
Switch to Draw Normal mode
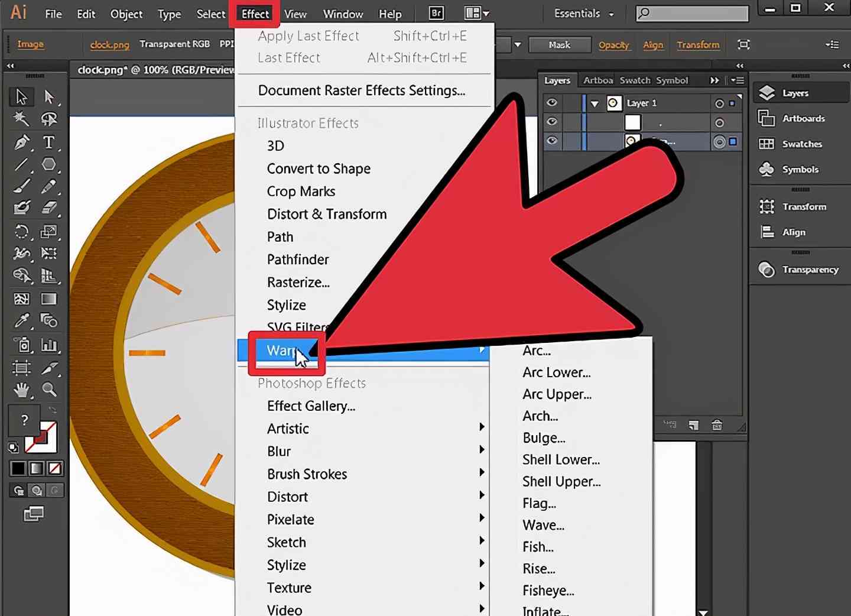[x=18, y=490]
